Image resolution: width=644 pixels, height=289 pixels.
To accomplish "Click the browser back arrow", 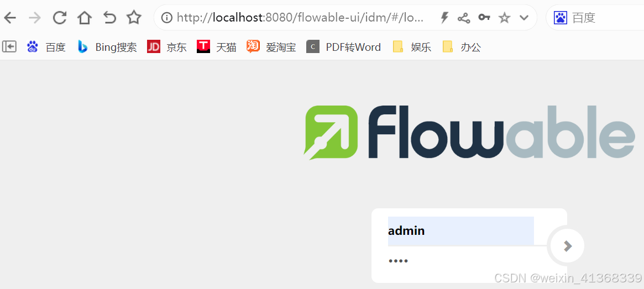I will tap(9, 18).
